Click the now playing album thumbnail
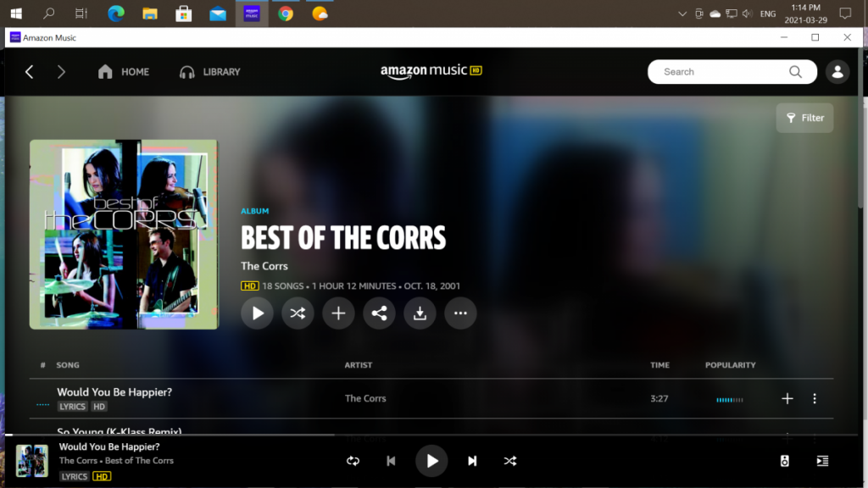 click(x=31, y=461)
